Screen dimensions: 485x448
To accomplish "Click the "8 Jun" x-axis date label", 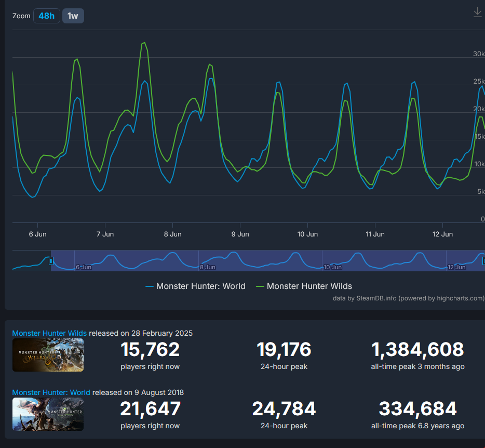I will click(x=172, y=234).
